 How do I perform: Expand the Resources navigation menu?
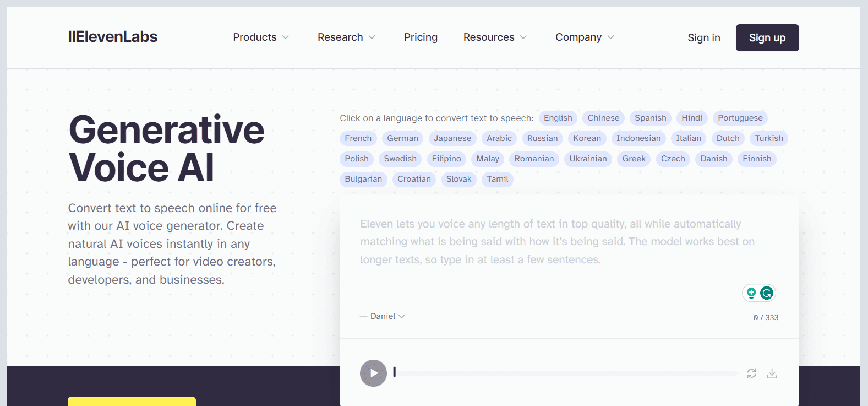point(494,37)
